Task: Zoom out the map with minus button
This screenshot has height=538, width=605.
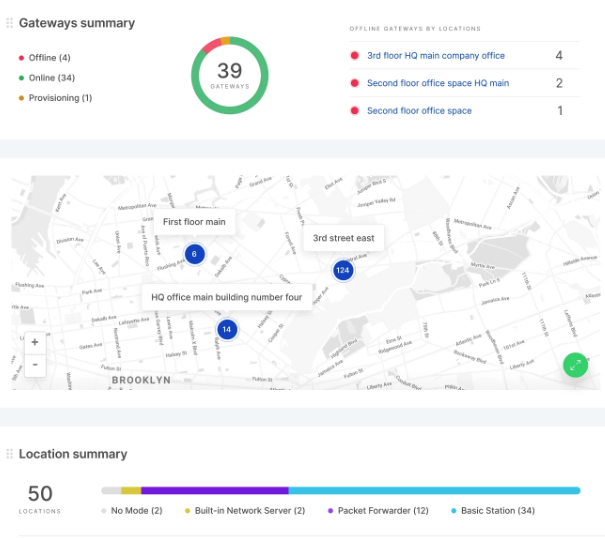Action: 35,365
